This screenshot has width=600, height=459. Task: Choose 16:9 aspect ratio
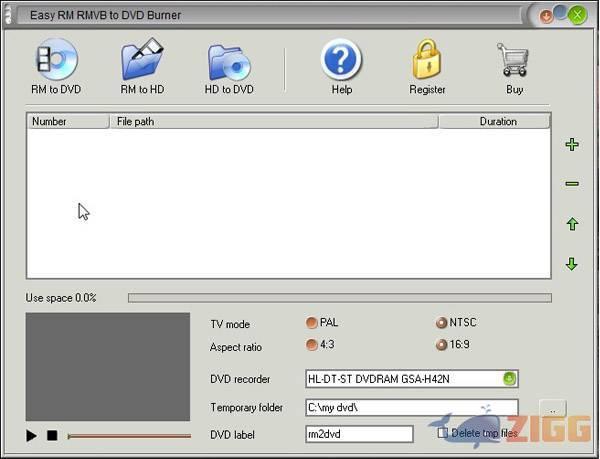pos(441,345)
